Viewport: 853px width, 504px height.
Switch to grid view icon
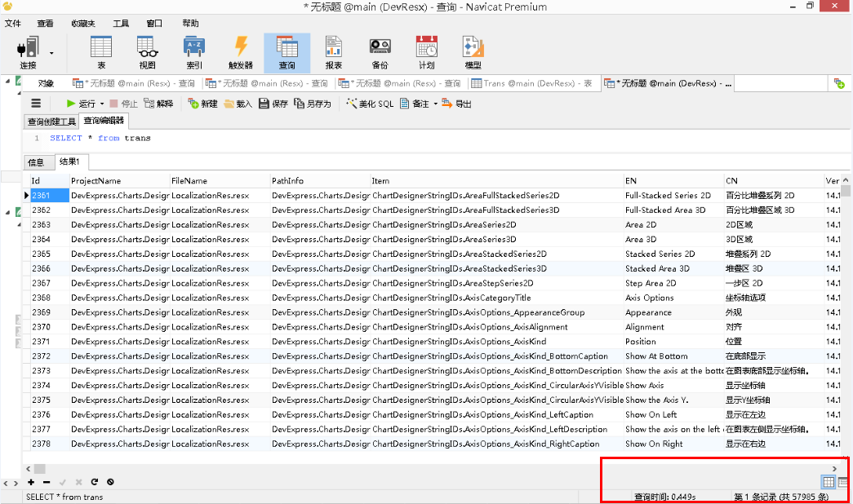point(829,482)
